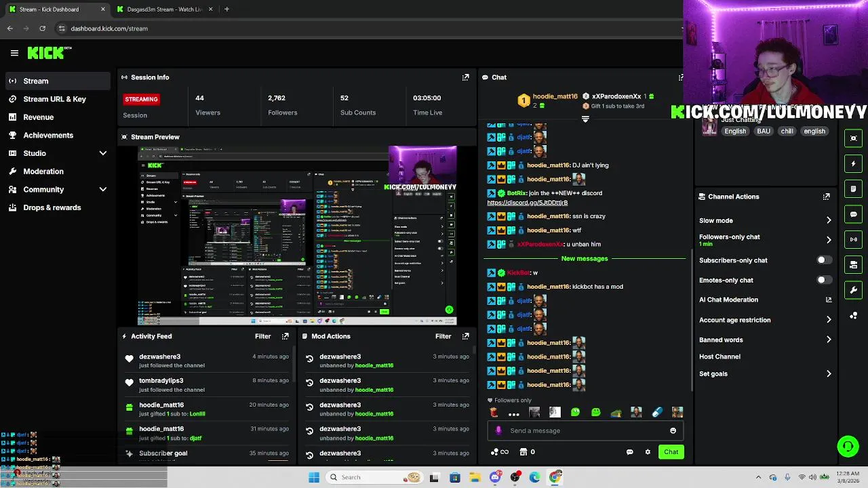868x488 pixels.
Task: Pop out the Mod Actions panel
Action: pyautogui.click(x=465, y=336)
